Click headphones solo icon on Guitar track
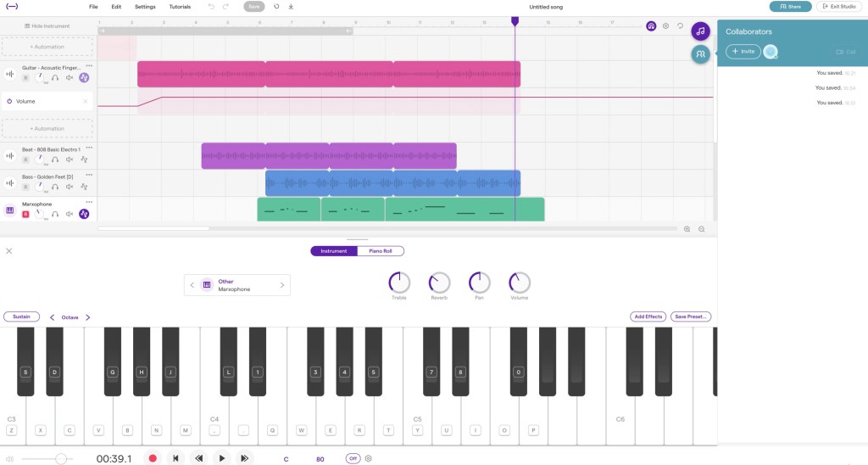The width and height of the screenshot is (868, 465). pos(55,77)
